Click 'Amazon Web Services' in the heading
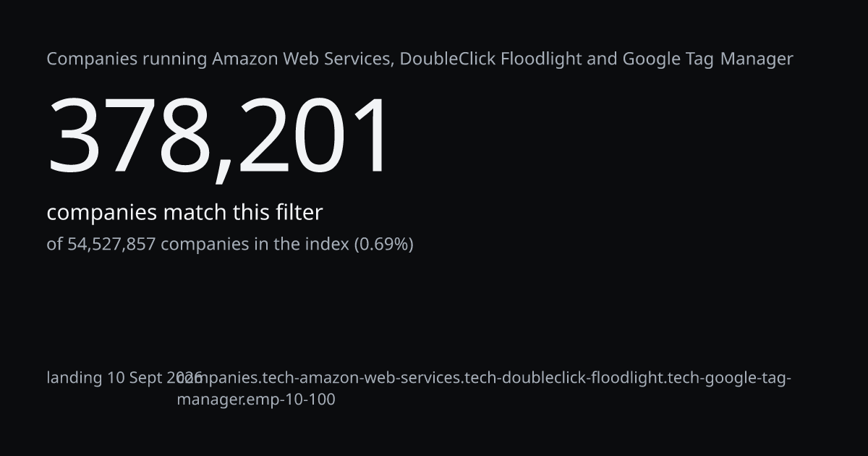Image resolution: width=868 pixels, height=456 pixels. (x=303, y=59)
